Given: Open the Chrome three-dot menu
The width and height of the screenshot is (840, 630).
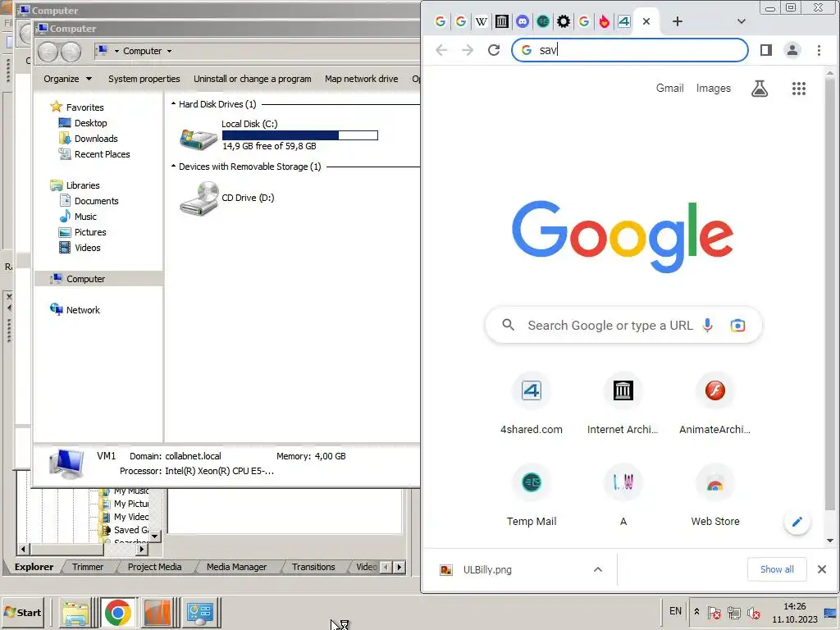Looking at the screenshot, I should [x=819, y=50].
